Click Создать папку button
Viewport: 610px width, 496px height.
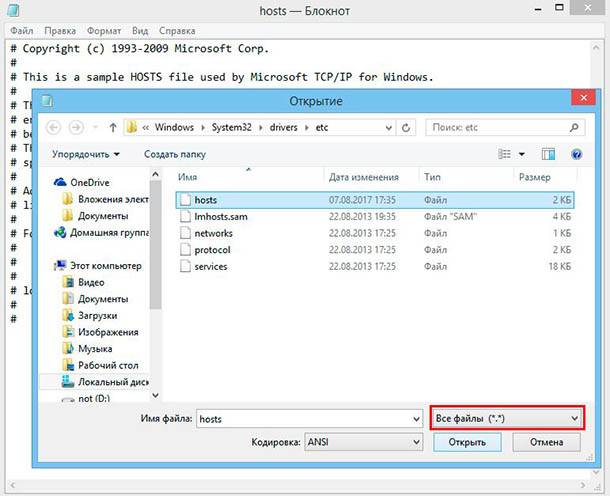(175, 154)
